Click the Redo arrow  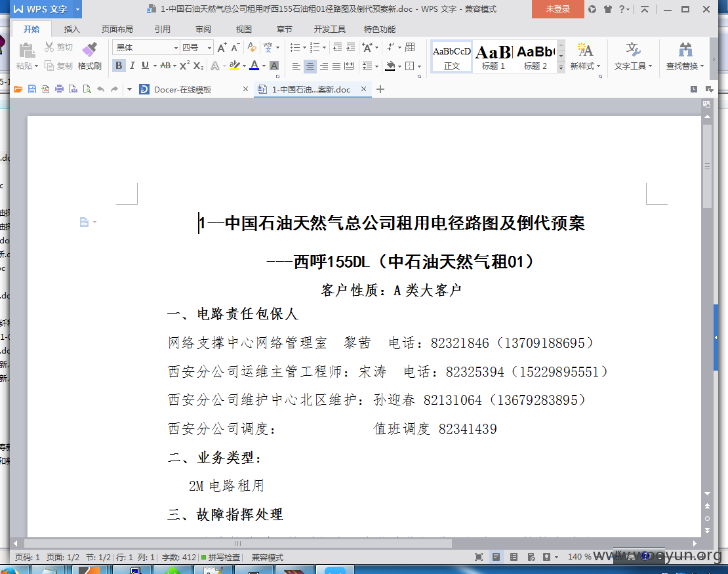pyautogui.click(x=114, y=89)
